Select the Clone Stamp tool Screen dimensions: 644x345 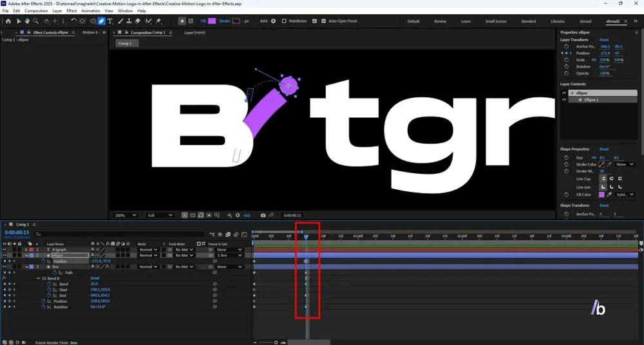(x=129, y=21)
